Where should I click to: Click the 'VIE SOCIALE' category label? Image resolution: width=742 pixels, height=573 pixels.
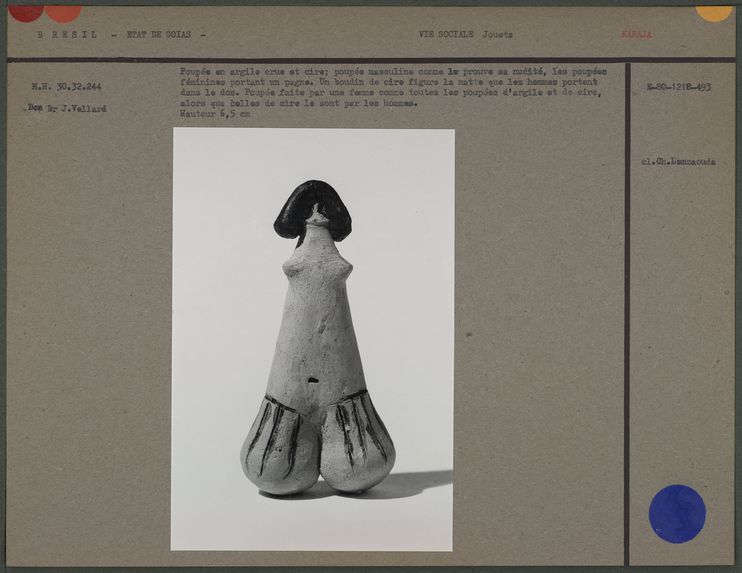(x=445, y=34)
